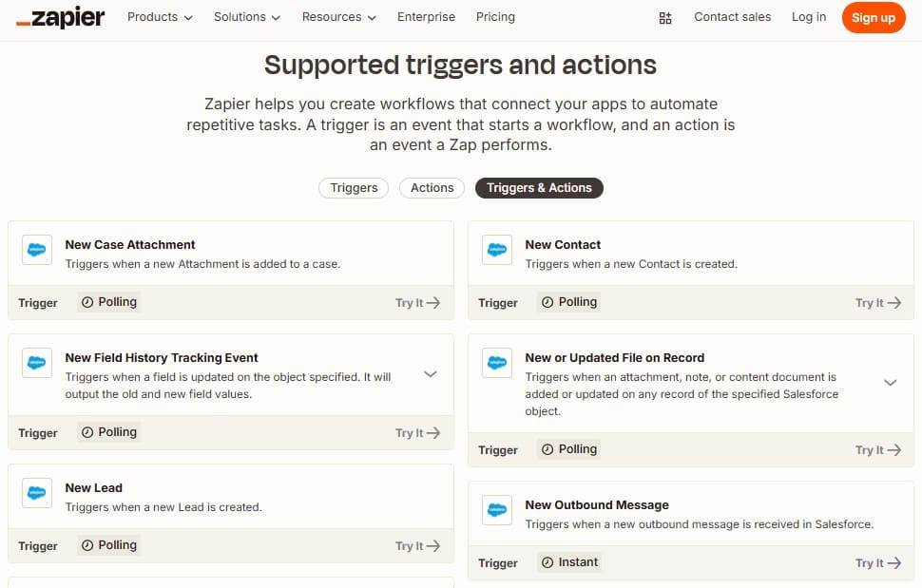Expand the Products menu
Image resolution: width=922 pixels, height=588 pixels.
point(159,17)
